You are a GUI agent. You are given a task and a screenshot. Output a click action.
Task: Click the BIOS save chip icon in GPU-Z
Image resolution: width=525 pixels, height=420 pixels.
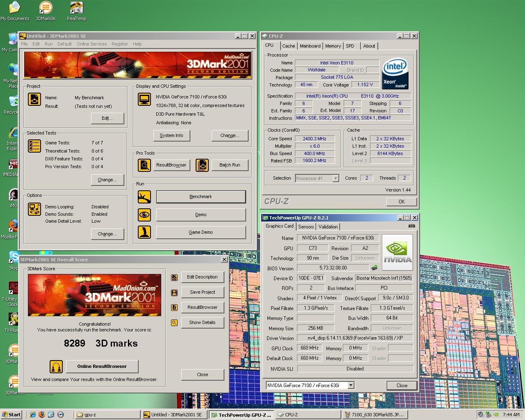(374, 268)
